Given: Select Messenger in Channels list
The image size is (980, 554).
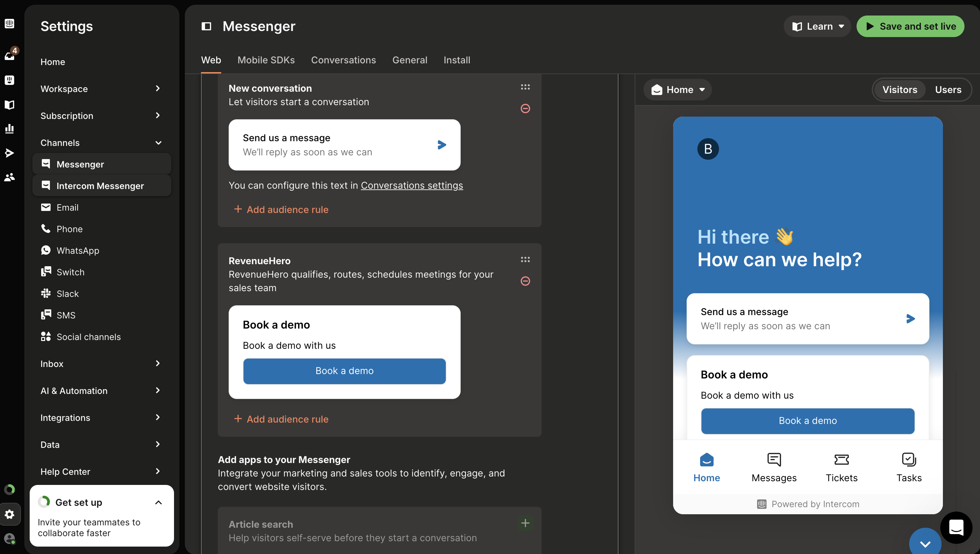Looking at the screenshot, I should 102,164.
